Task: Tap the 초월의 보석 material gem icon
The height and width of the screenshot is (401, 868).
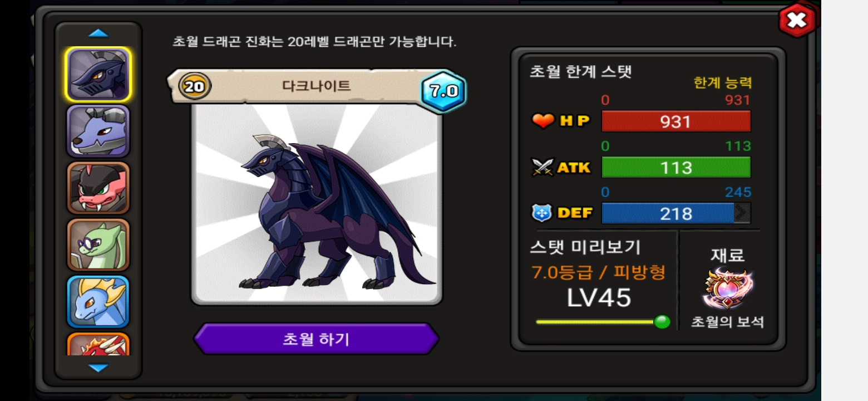Action: coord(728,289)
